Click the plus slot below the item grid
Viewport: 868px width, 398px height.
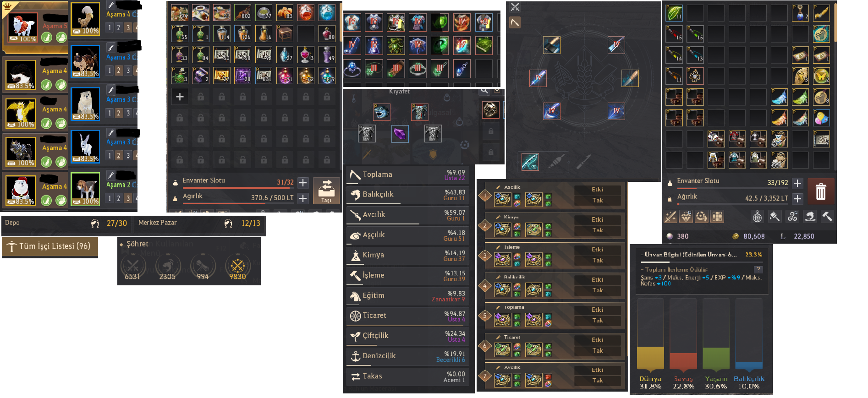(180, 97)
